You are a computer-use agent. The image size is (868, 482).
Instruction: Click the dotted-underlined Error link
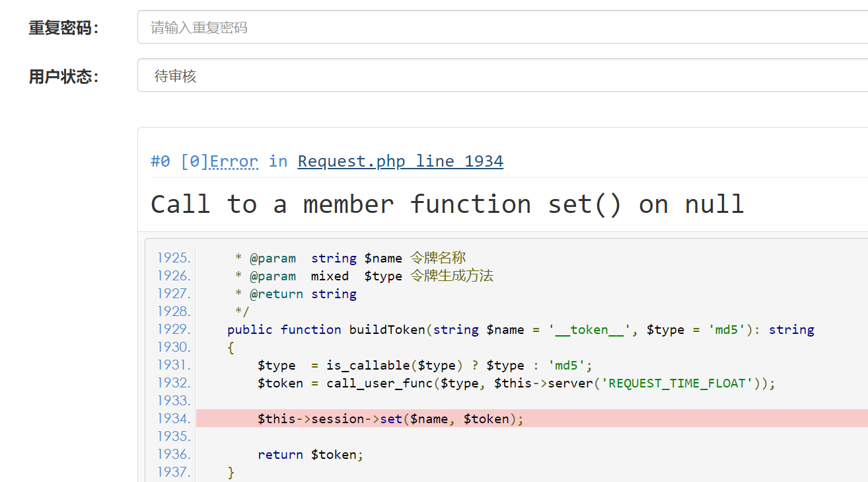pos(234,161)
